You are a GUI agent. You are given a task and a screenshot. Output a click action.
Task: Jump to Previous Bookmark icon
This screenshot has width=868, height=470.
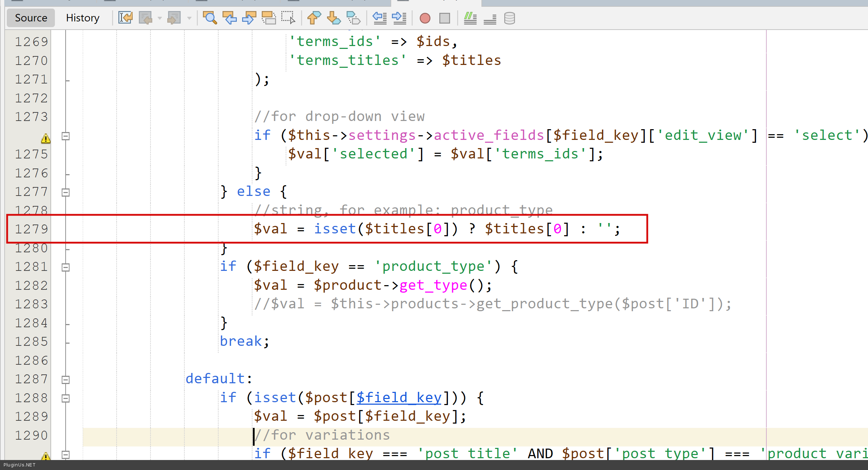point(314,18)
